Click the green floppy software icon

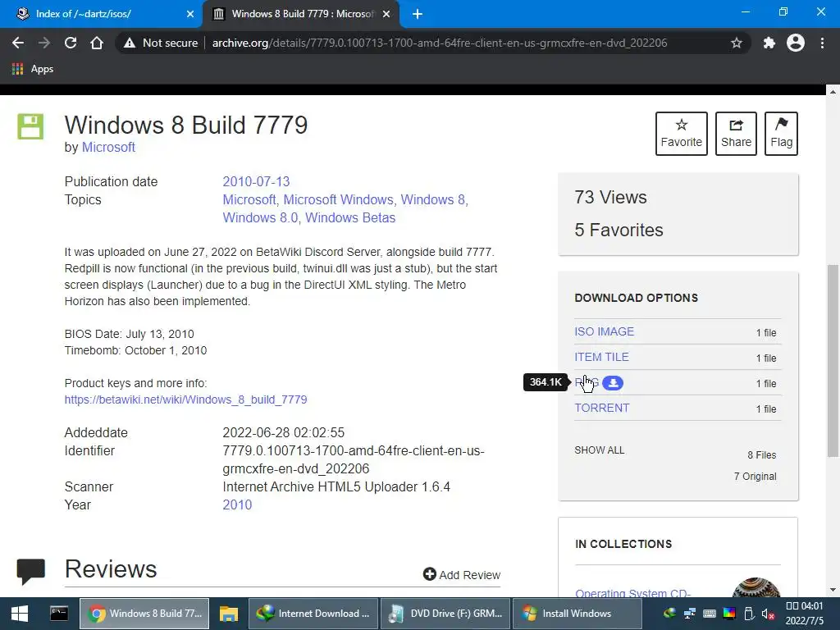click(x=30, y=126)
